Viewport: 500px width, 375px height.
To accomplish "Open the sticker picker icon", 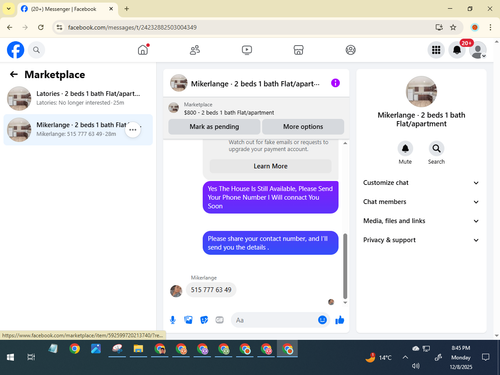I will tap(204, 320).
